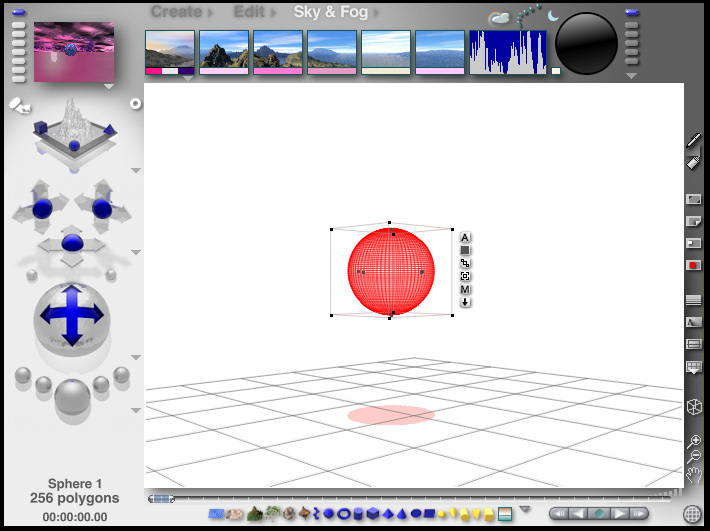Click the globe icon at bottom right
710x531 pixels.
pyautogui.click(x=692, y=514)
